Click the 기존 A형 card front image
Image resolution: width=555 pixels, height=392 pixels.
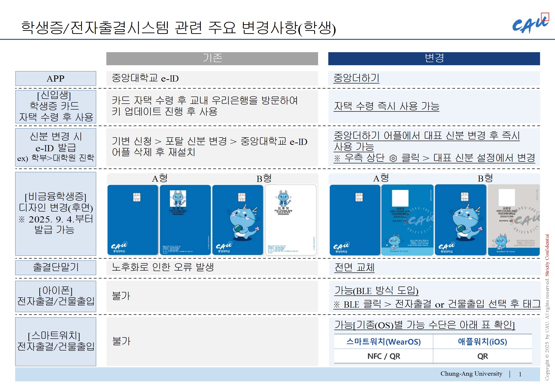coord(133,220)
